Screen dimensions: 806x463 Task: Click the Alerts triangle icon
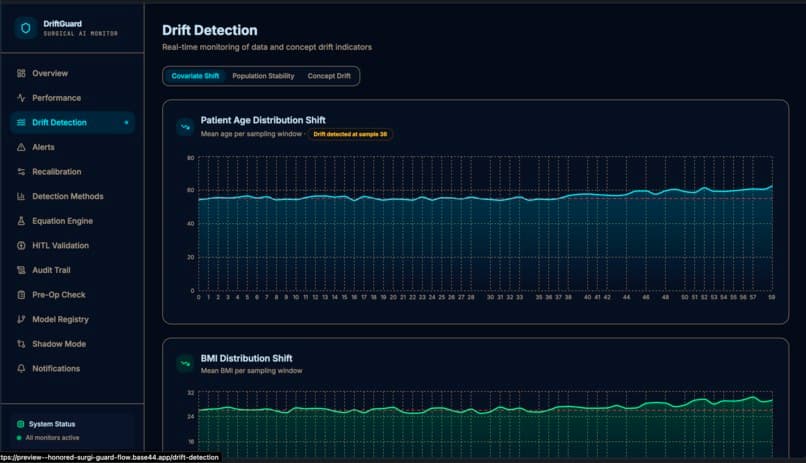click(21, 147)
